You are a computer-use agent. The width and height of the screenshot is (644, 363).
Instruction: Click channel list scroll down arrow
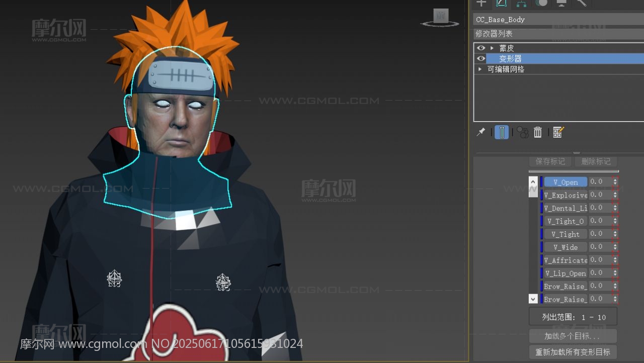pyautogui.click(x=533, y=299)
